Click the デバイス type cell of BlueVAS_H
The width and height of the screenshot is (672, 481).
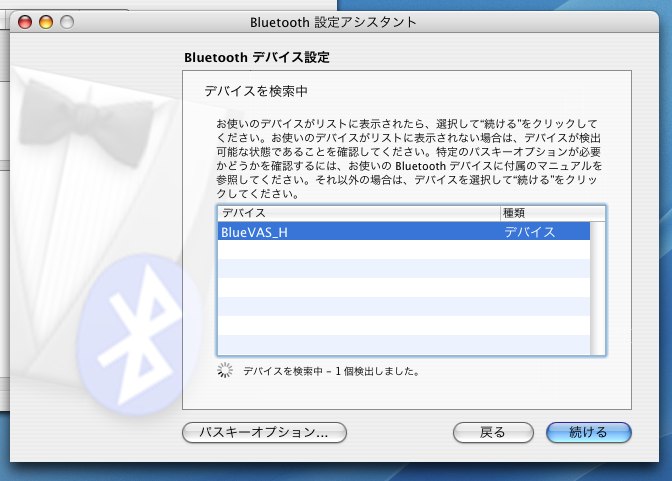pos(529,232)
